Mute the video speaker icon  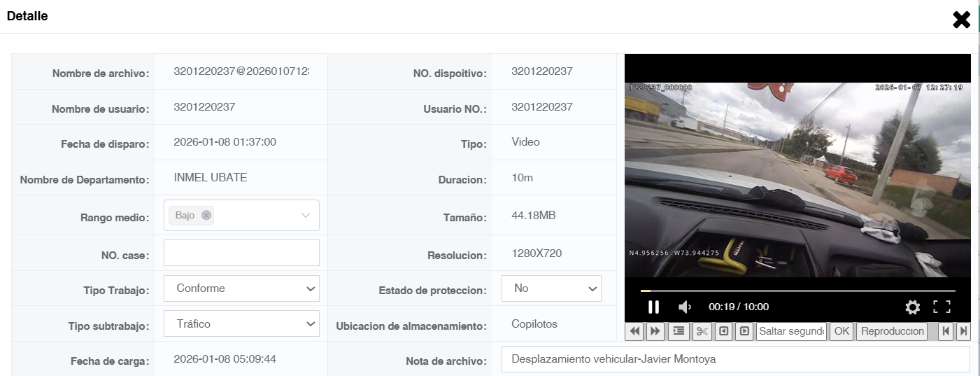coord(686,307)
